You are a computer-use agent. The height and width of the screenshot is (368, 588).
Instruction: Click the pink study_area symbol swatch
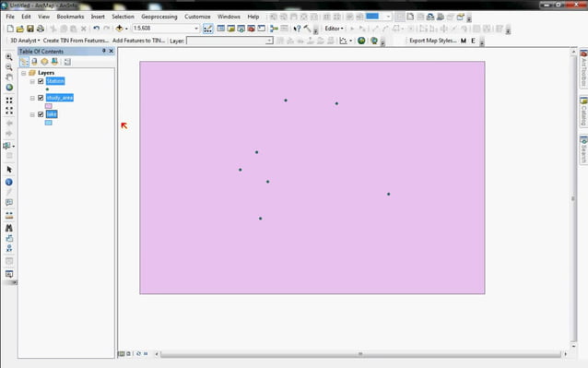pyautogui.click(x=48, y=106)
